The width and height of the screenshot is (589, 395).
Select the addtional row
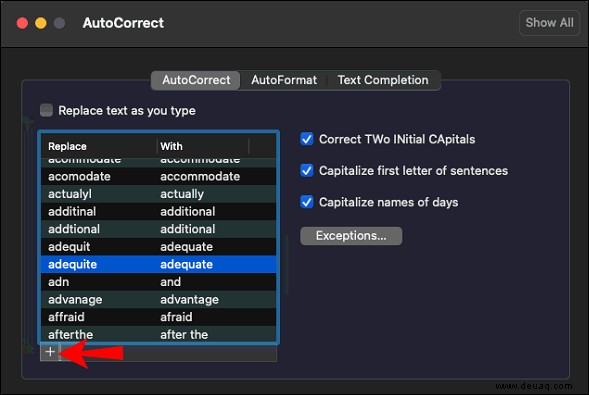pyautogui.click(x=159, y=229)
